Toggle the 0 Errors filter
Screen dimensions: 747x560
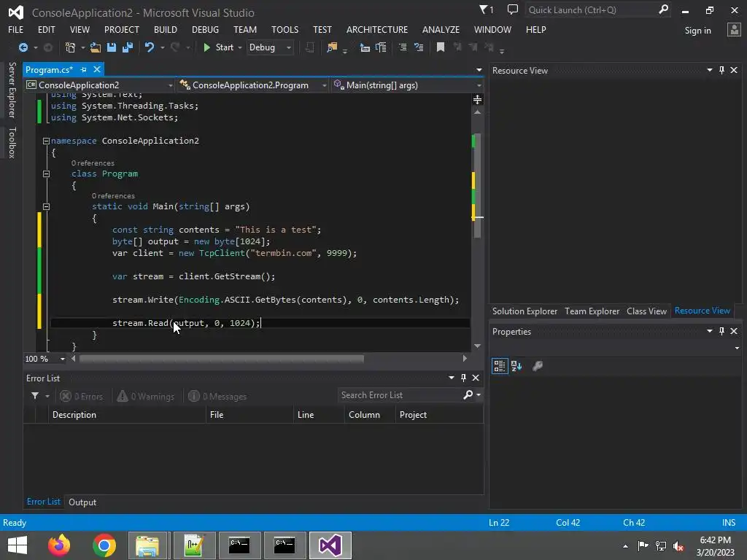pos(82,396)
